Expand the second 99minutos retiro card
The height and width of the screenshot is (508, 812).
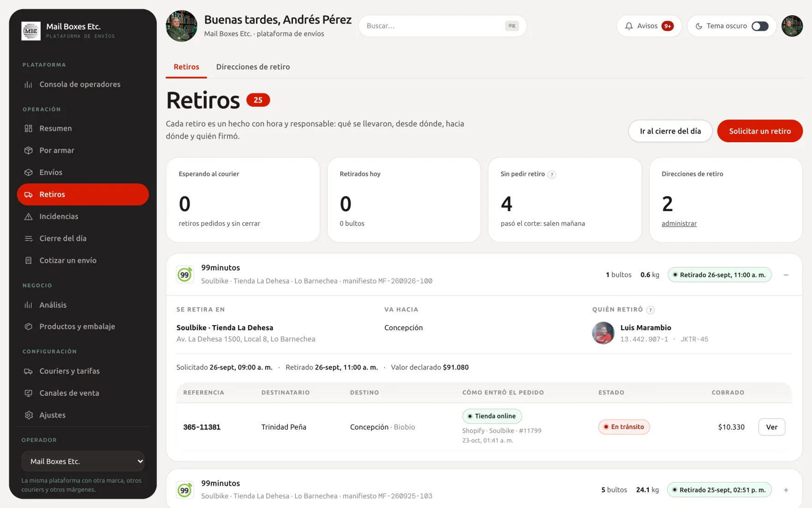tap(786, 490)
